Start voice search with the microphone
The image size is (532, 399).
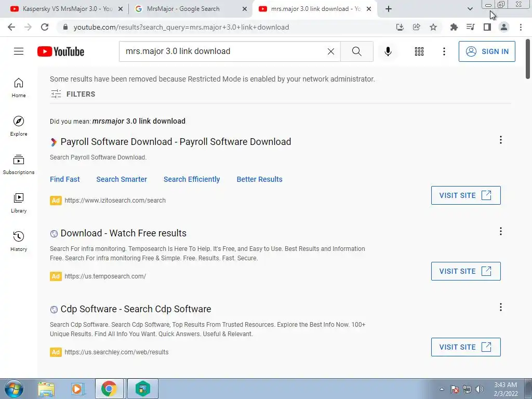[388, 51]
